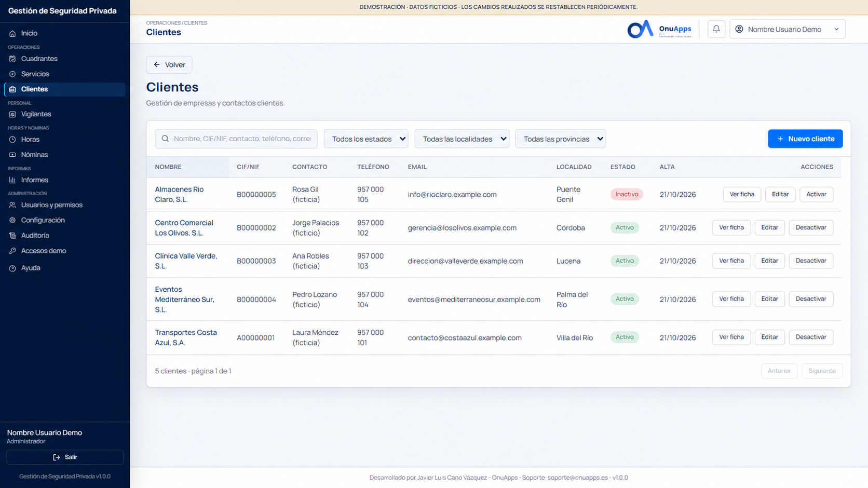The width and height of the screenshot is (868, 488).
Task: Open Ver ficha for Transportes Costa Azul
Action: pyautogui.click(x=731, y=337)
